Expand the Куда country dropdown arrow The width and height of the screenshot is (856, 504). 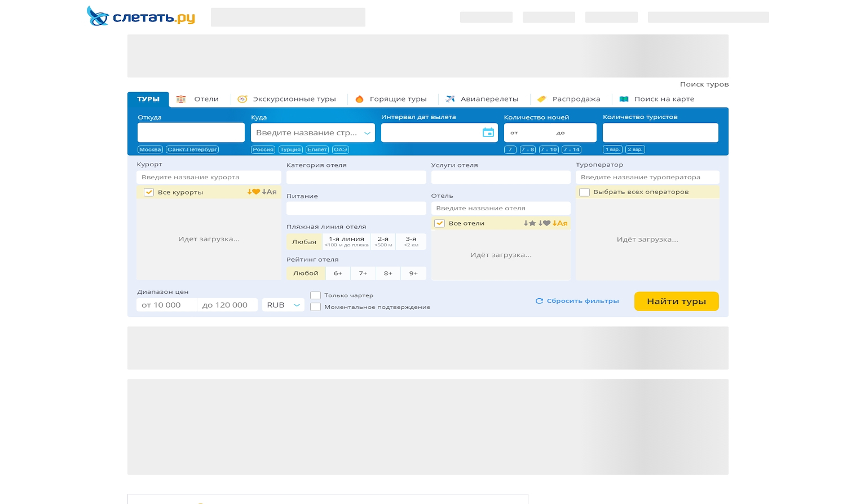tap(367, 133)
